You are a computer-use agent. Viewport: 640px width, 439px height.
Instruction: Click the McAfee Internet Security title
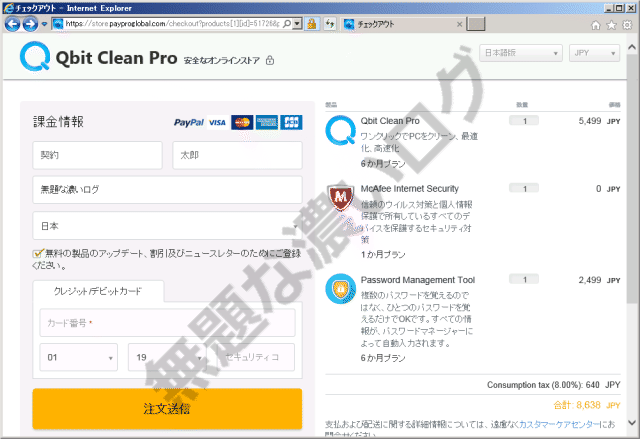coord(409,189)
